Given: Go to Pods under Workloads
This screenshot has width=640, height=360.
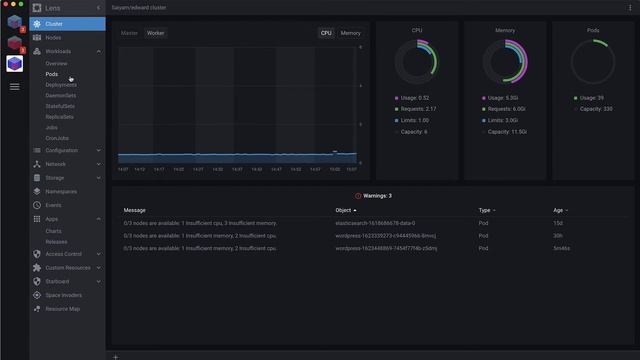Looking at the screenshot, I should (x=52, y=74).
